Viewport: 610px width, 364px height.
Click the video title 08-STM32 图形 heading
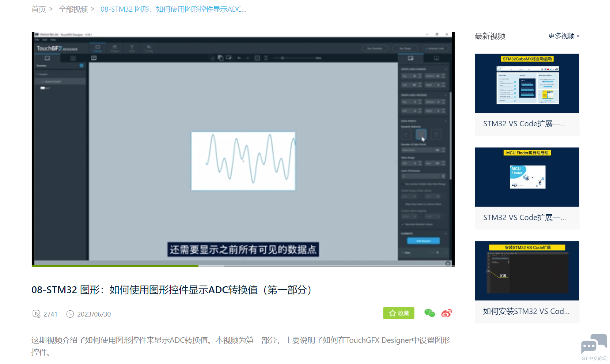(173, 290)
